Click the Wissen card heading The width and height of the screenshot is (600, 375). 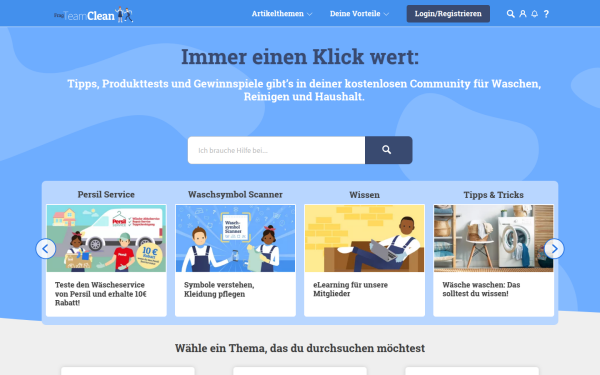pyautogui.click(x=364, y=195)
